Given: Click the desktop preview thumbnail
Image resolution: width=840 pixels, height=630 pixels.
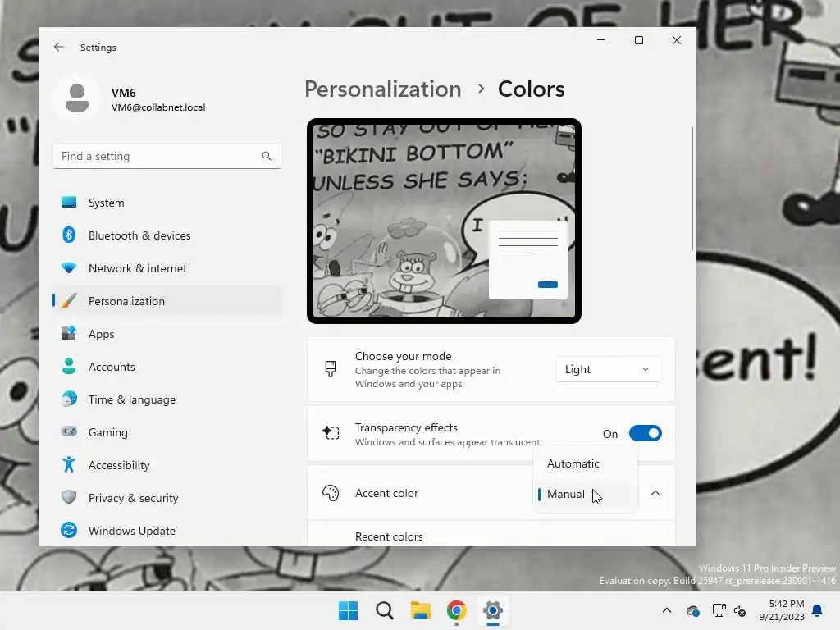Looking at the screenshot, I should click(444, 221).
